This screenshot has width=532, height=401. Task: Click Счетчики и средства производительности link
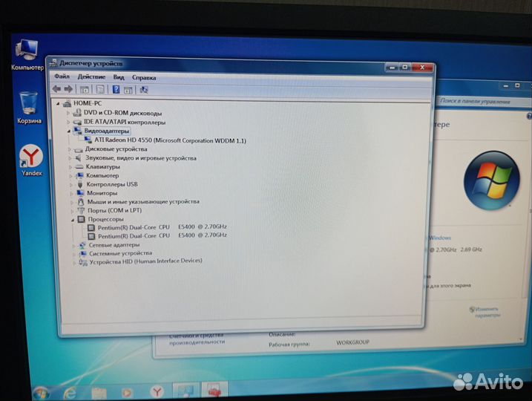click(x=197, y=339)
